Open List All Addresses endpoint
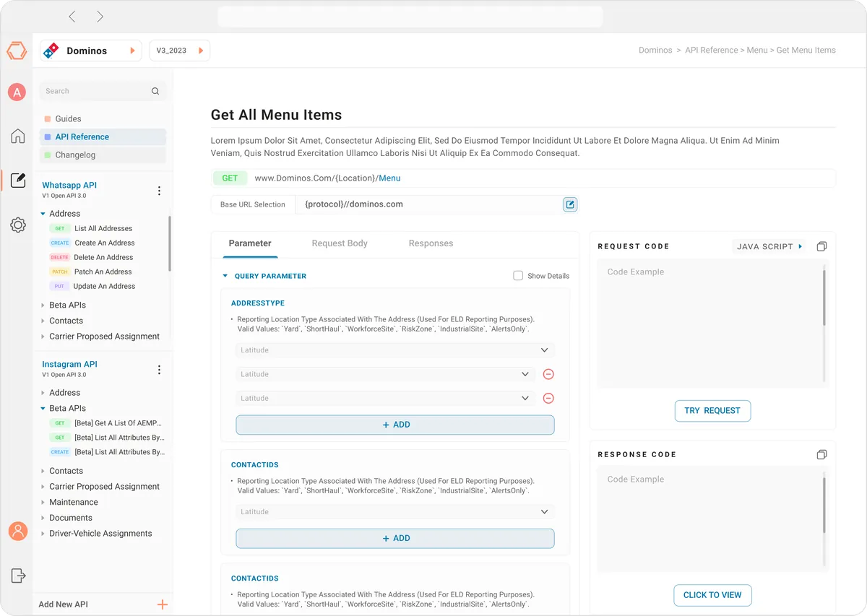This screenshot has width=867, height=616. pos(103,228)
